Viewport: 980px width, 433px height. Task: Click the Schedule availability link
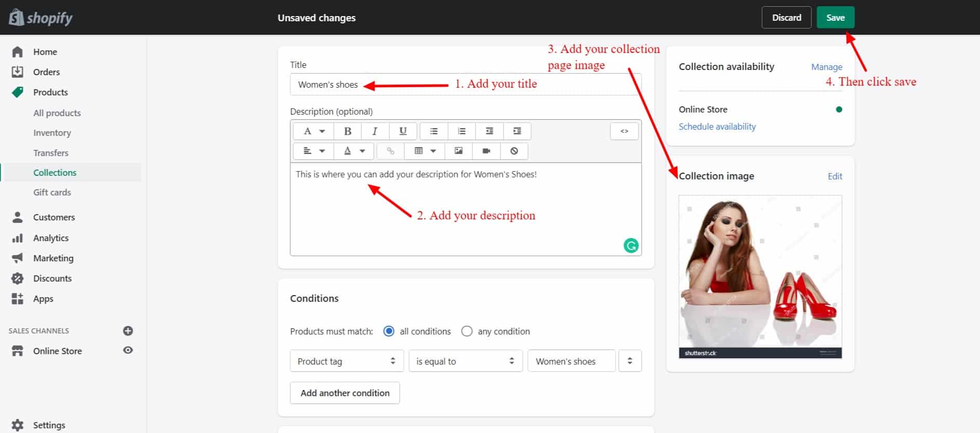coord(717,127)
